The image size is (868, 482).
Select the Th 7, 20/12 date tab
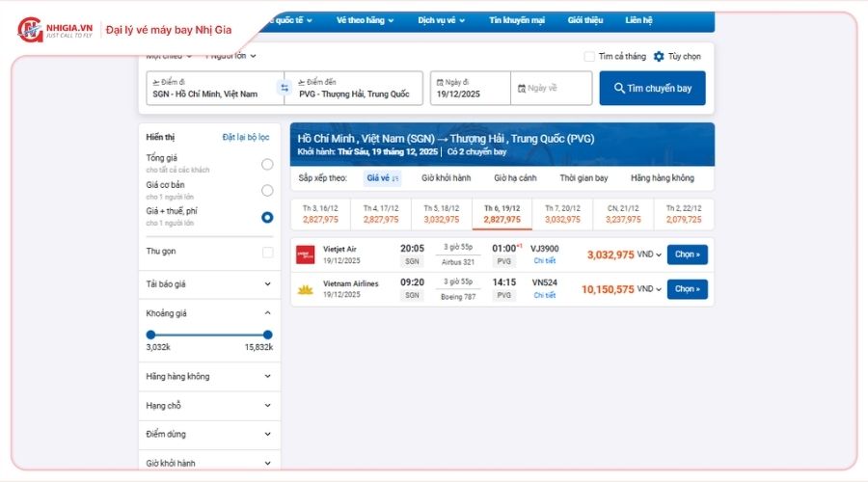(x=562, y=214)
